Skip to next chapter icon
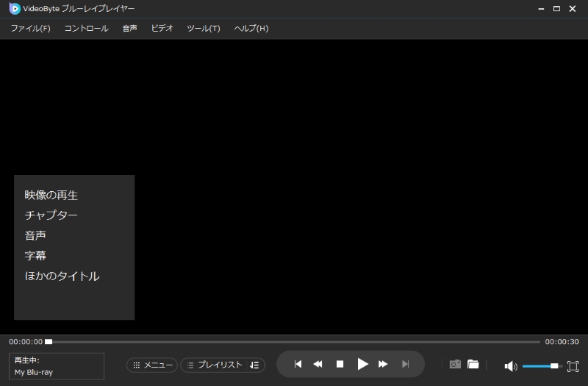This screenshot has height=386, width=588. (x=405, y=364)
